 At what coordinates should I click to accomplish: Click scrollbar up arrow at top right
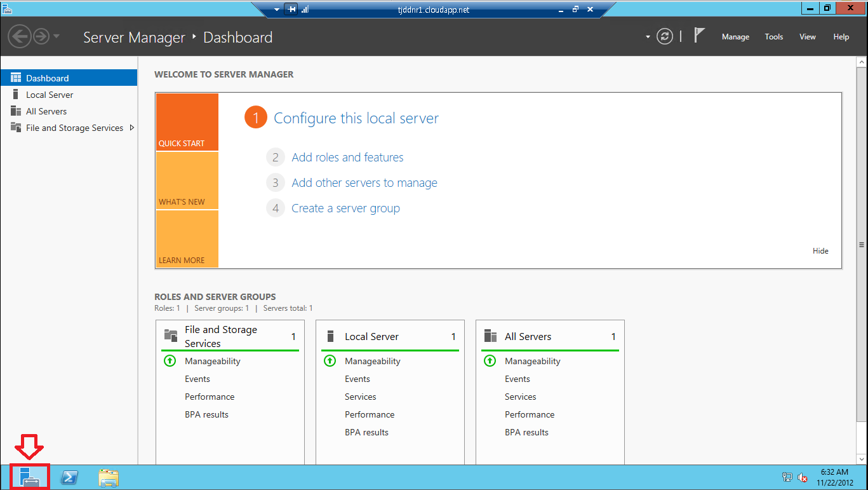coord(862,62)
